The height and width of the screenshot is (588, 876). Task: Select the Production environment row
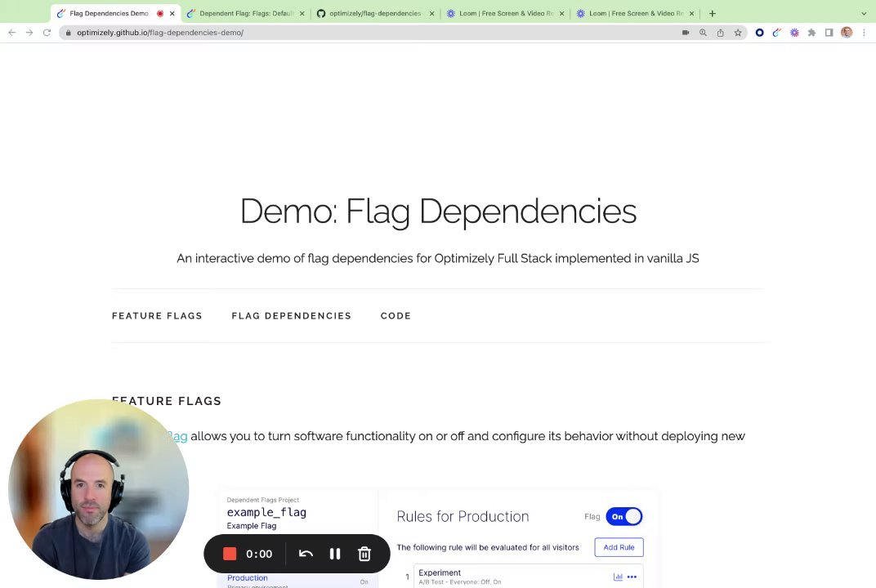(297, 580)
